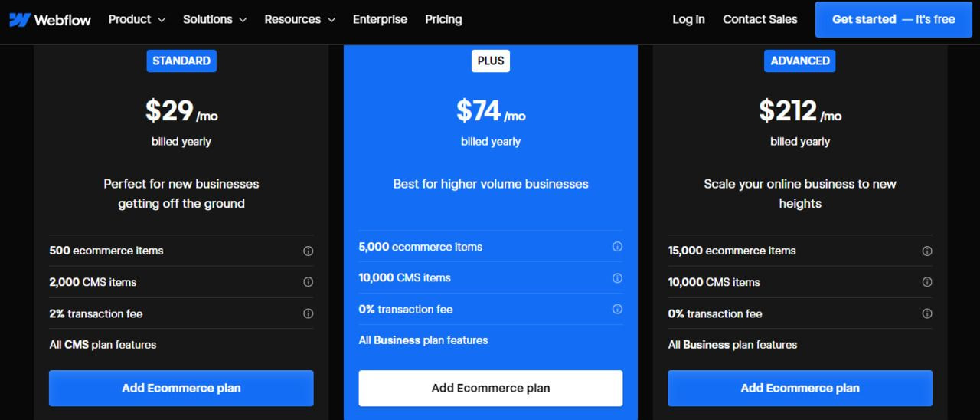Click the Log in link
Screen dimensions: 980x420
click(688, 19)
